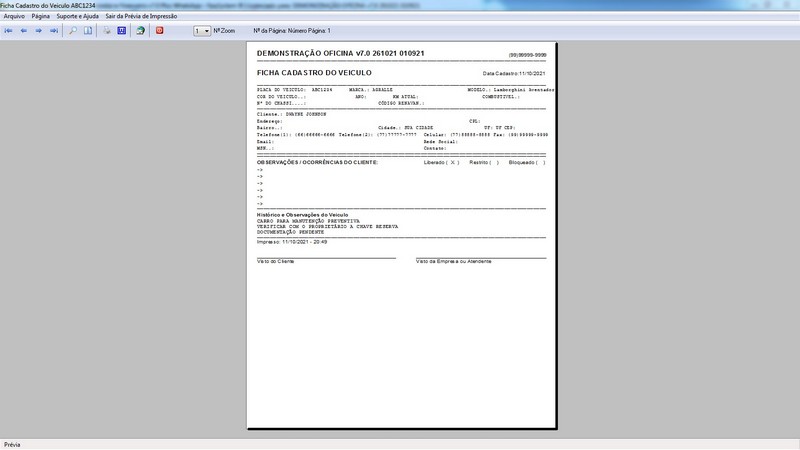Click the printer icon
The height and width of the screenshot is (450, 800).
pyautogui.click(x=107, y=31)
